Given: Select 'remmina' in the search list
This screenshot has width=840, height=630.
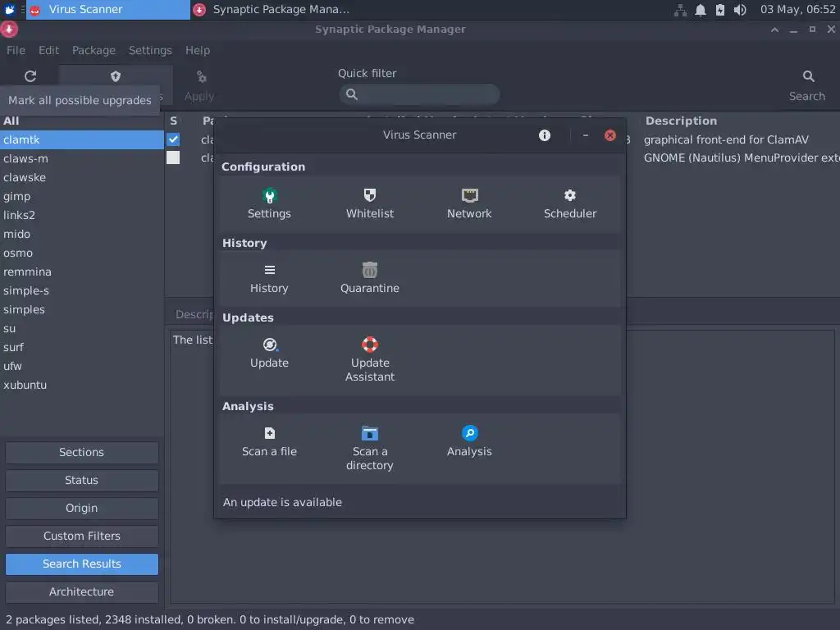Looking at the screenshot, I should tap(82, 272).
